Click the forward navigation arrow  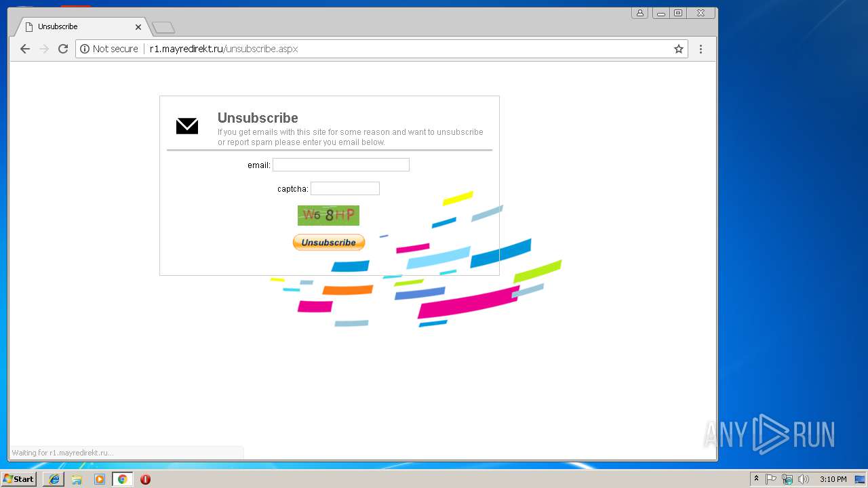click(x=44, y=49)
